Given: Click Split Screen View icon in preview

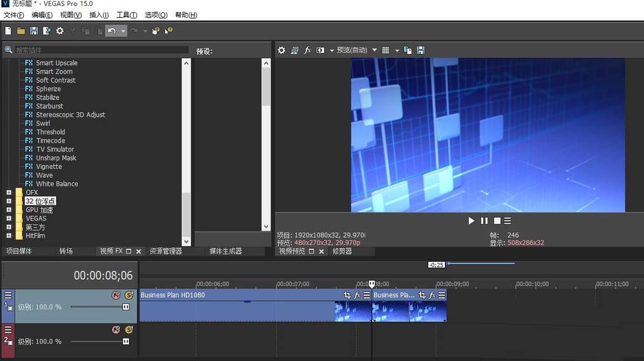Looking at the screenshot, I should pyautogui.click(x=320, y=50).
